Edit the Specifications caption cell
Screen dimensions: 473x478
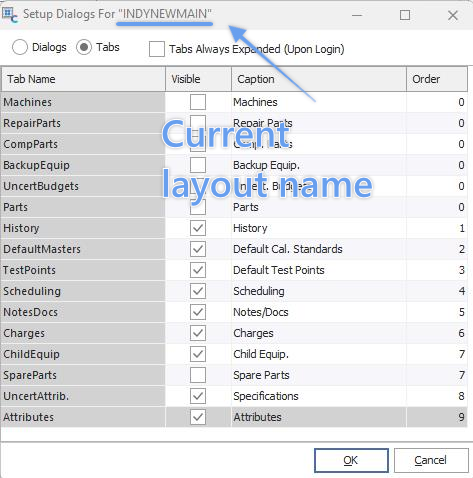pyautogui.click(x=319, y=396)
